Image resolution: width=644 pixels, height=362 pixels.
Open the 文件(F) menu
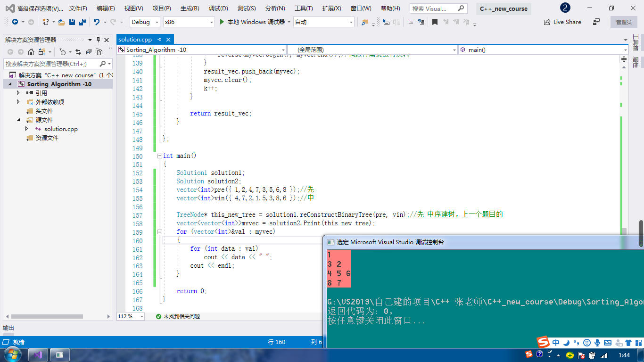tap(78, 8)
